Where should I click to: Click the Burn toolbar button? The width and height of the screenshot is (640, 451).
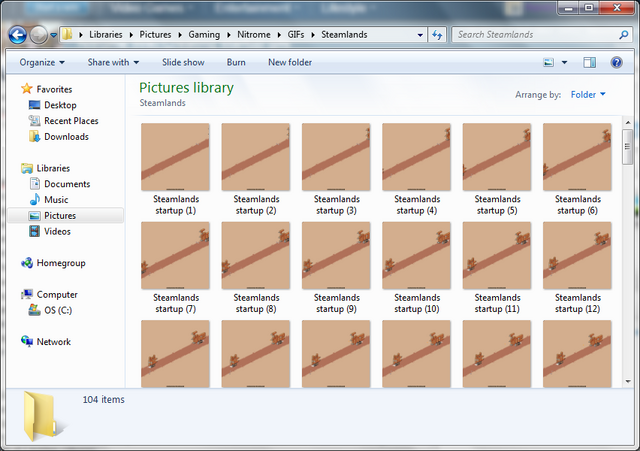click(x=236, y=62)
